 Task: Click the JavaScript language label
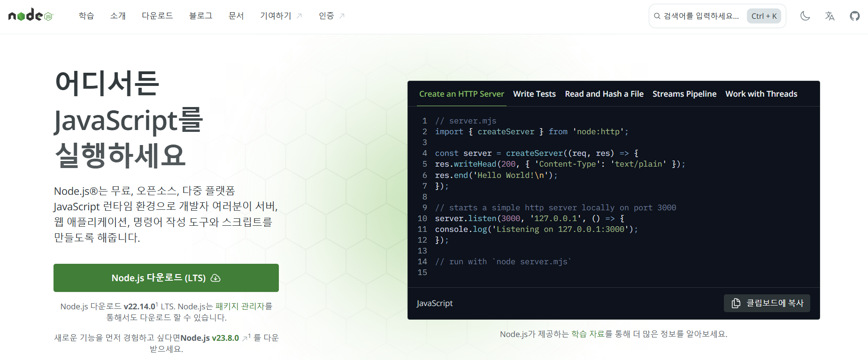[x=435, y=303]
